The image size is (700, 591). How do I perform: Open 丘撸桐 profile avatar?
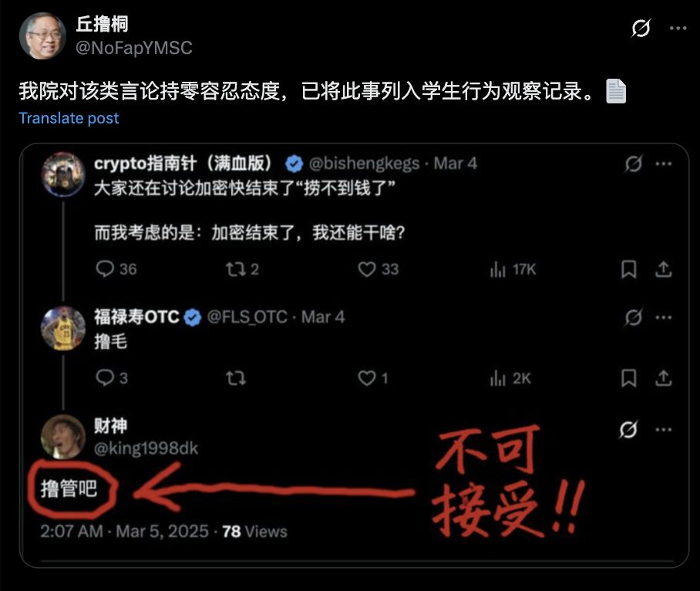point(43,36)
